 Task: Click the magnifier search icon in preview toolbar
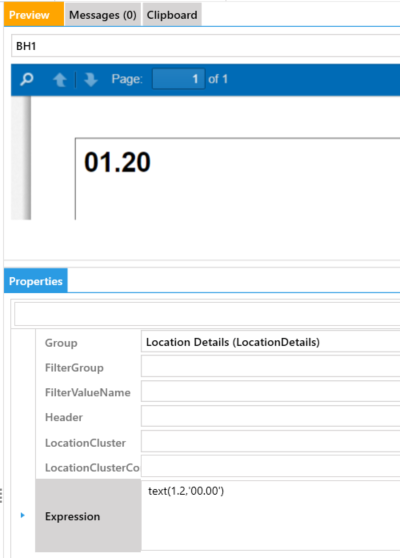pos(27,79)
